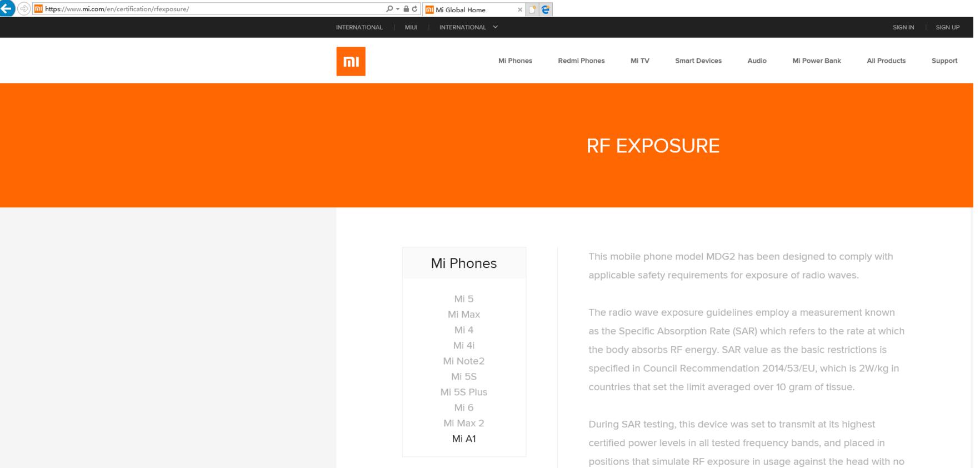Open the Redmi Phones navigation menu
The width and height of the screenshot is (980, 468).
coord(581,61)
